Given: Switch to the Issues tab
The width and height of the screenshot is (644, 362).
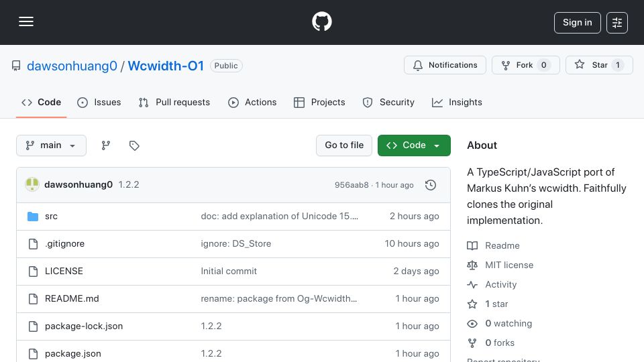Looking at the screenshot, I should (99, 102).
